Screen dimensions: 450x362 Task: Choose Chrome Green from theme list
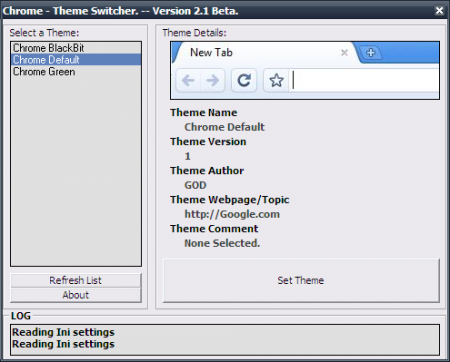click(x=76, y=72)
